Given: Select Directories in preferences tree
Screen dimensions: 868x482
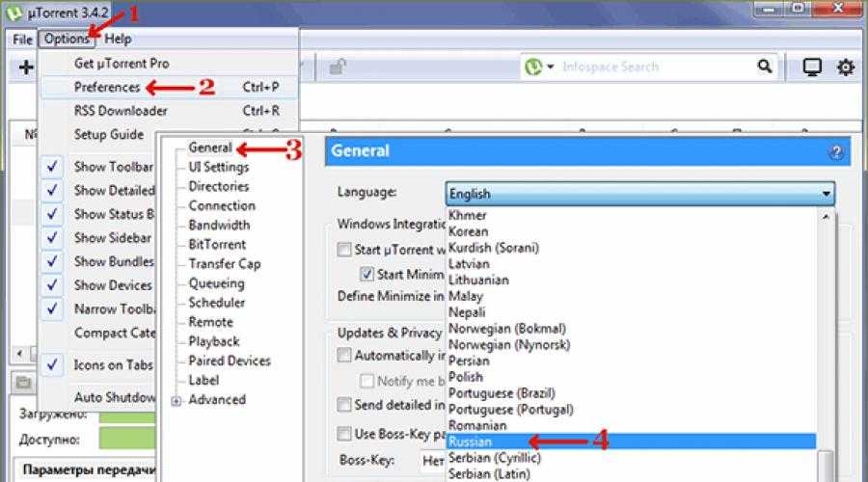Looking at the screenshot, I should coord(219,186).
